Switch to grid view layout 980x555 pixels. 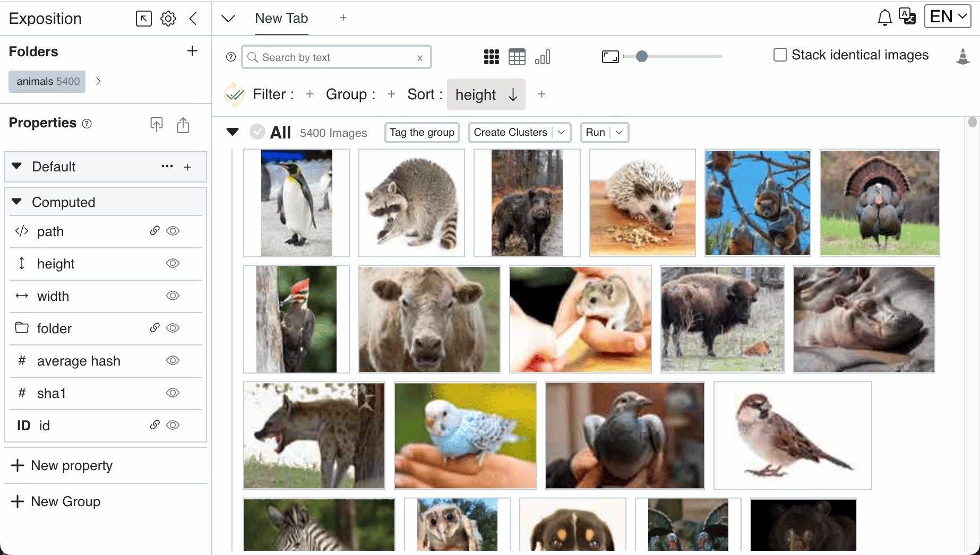tap(491, 57)
